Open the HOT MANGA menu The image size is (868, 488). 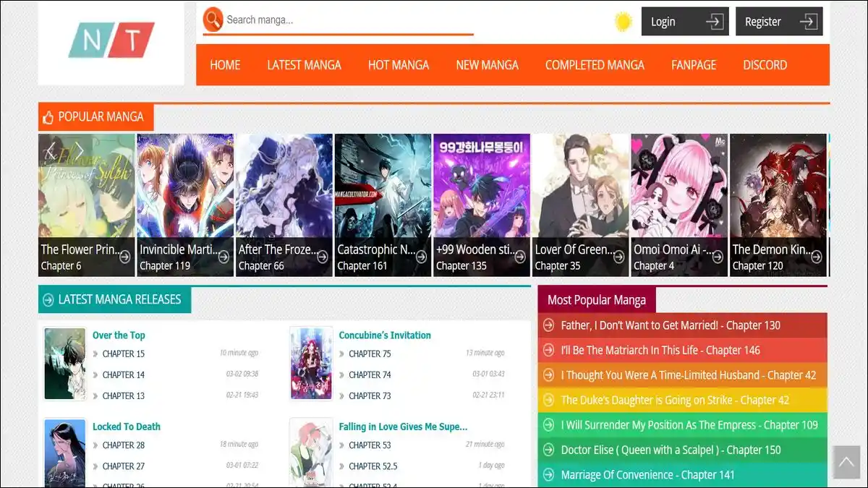399,65
